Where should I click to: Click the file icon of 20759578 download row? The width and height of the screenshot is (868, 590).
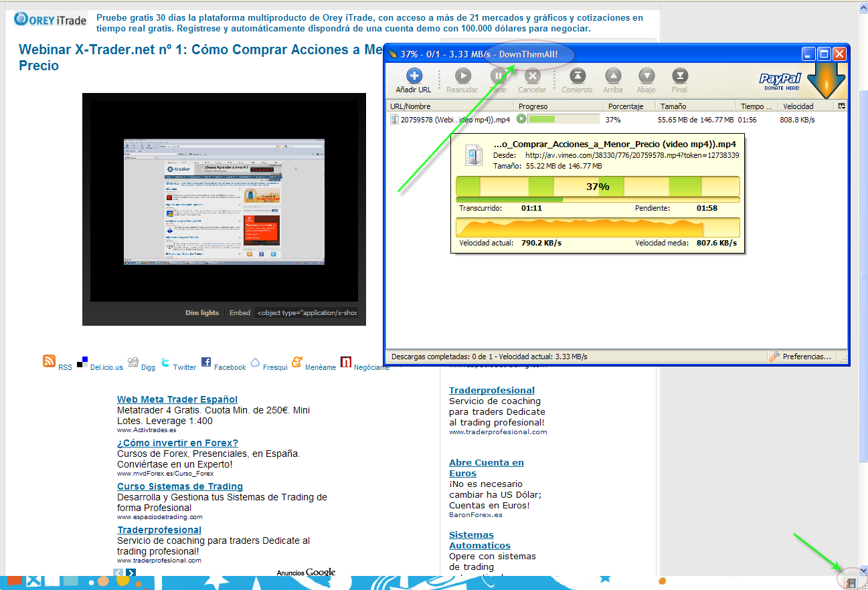(395, 120)
